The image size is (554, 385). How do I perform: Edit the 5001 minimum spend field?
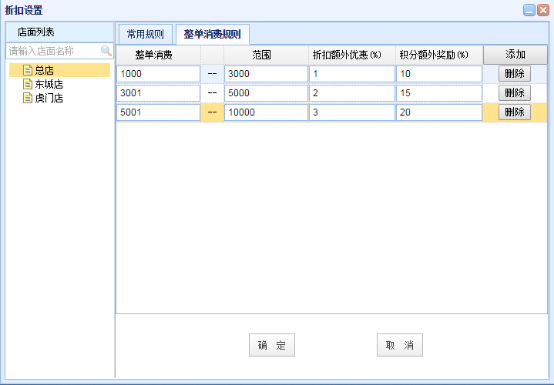pos(158,112)
